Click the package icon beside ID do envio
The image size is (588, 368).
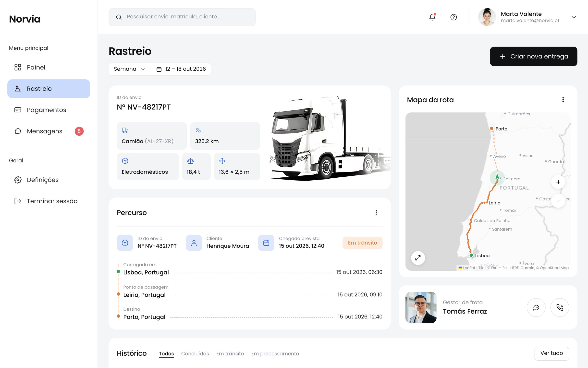coord(125,243)
